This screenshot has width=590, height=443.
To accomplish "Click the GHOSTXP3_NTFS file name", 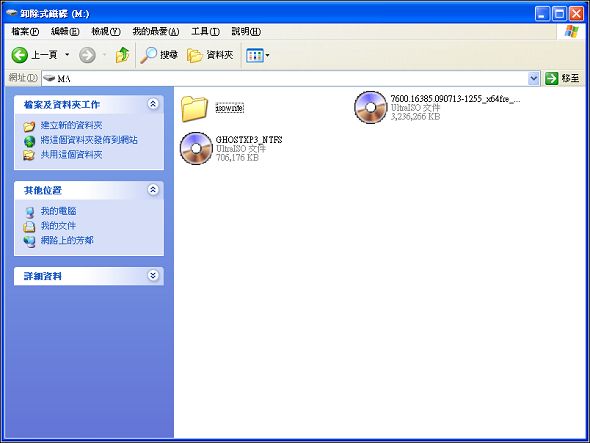I will pos(249,140).
